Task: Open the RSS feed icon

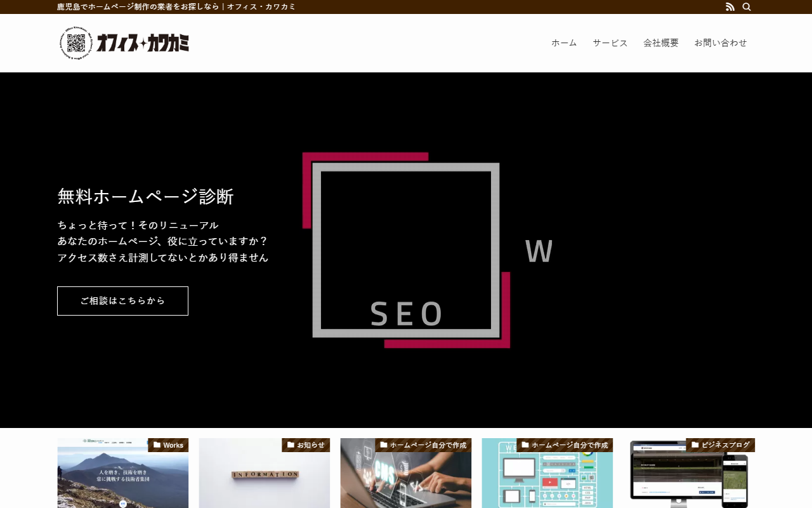Action: coord(730,7)
